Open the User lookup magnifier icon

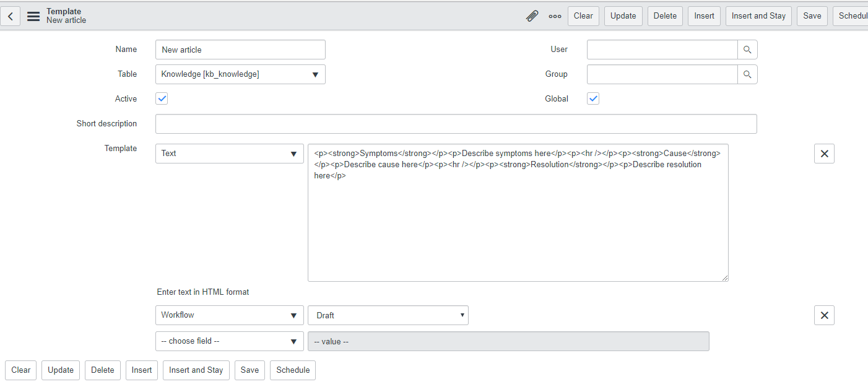[x=747, y=49]
